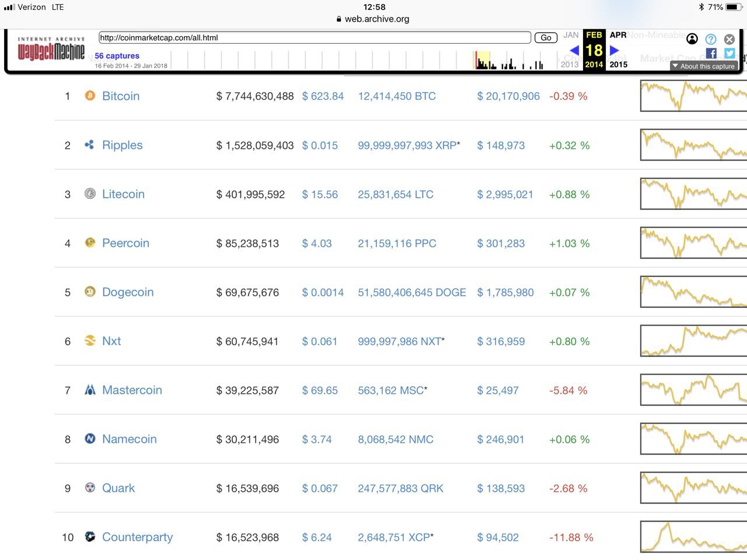747x560 pixels.
Task: Open the Peercoin link
Action: tap(125, 243)
